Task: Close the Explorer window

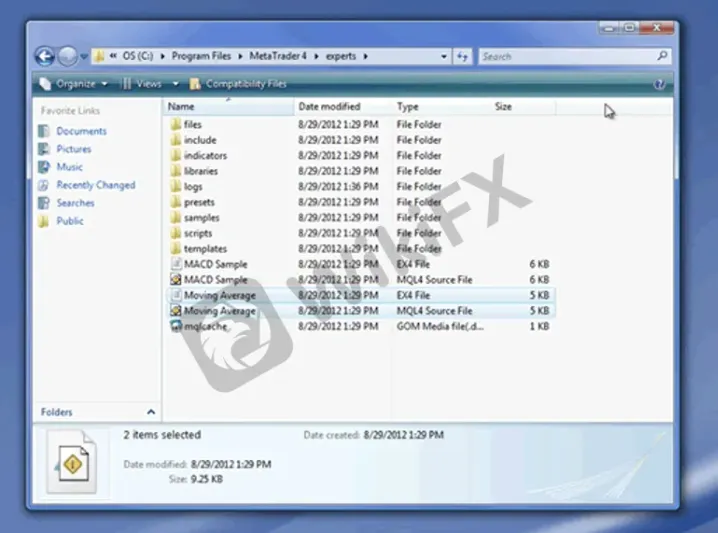Action: (x=657, y=28)
